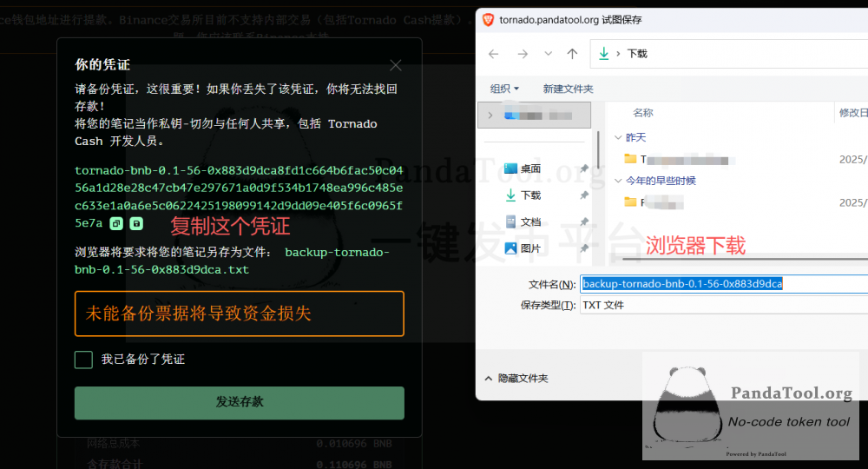Open the 组织 dropdown menu
The width and height of the screenshot is (868, 469).
[504, 89]
